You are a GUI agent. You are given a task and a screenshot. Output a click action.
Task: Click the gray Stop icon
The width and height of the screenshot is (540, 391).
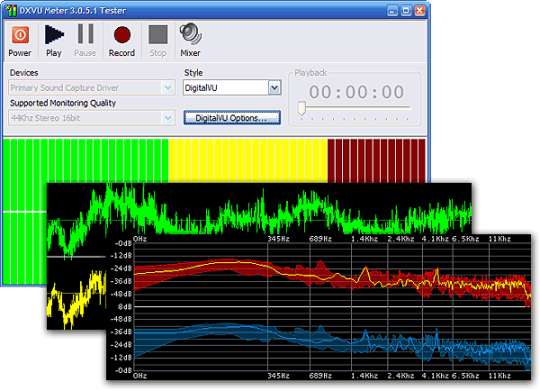[x=158, y=34]
